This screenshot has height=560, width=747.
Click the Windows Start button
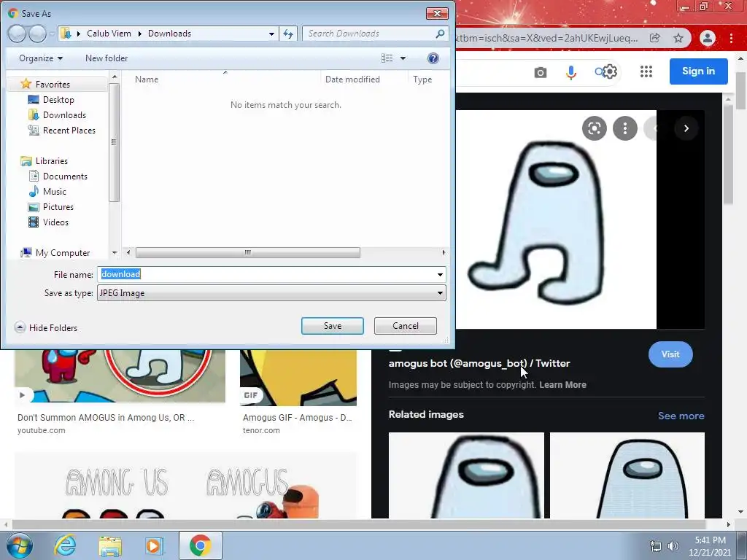(x=20, y=545)
